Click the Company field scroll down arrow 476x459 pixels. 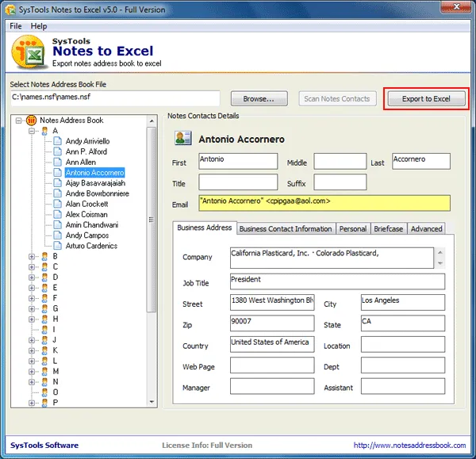click(440, 263)
